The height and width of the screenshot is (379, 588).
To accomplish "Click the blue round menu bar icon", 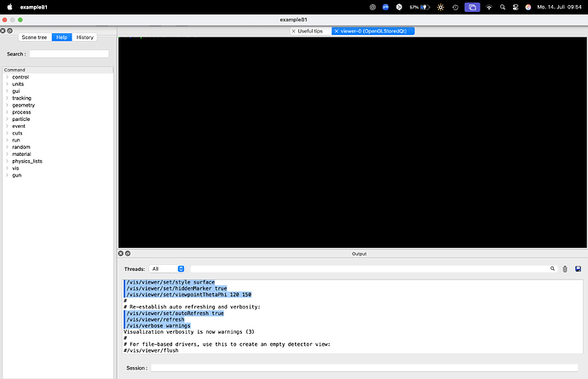I will click(385, 7).
